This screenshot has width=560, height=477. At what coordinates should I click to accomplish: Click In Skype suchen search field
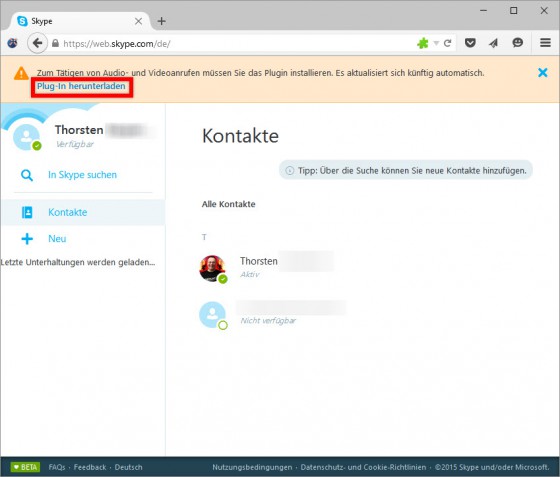82,175
